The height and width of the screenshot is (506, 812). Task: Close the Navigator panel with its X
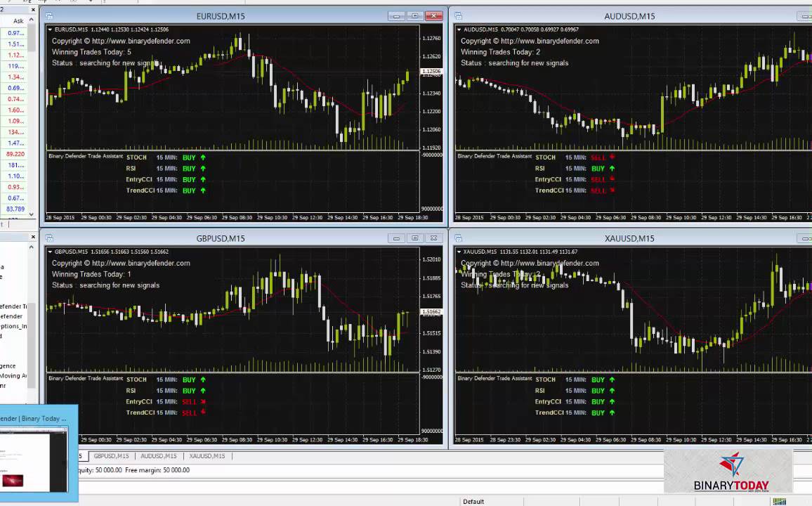click(x=33, y=237)
